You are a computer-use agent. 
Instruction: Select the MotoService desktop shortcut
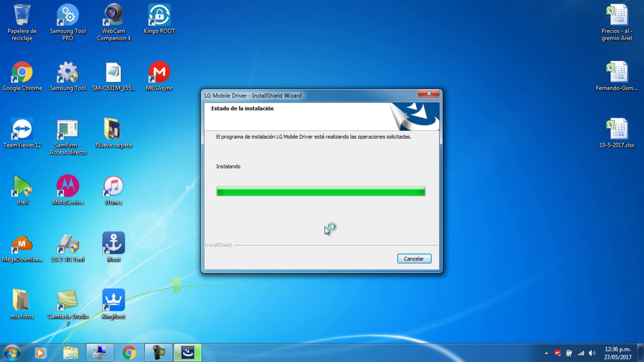click(x=68, y=191)
